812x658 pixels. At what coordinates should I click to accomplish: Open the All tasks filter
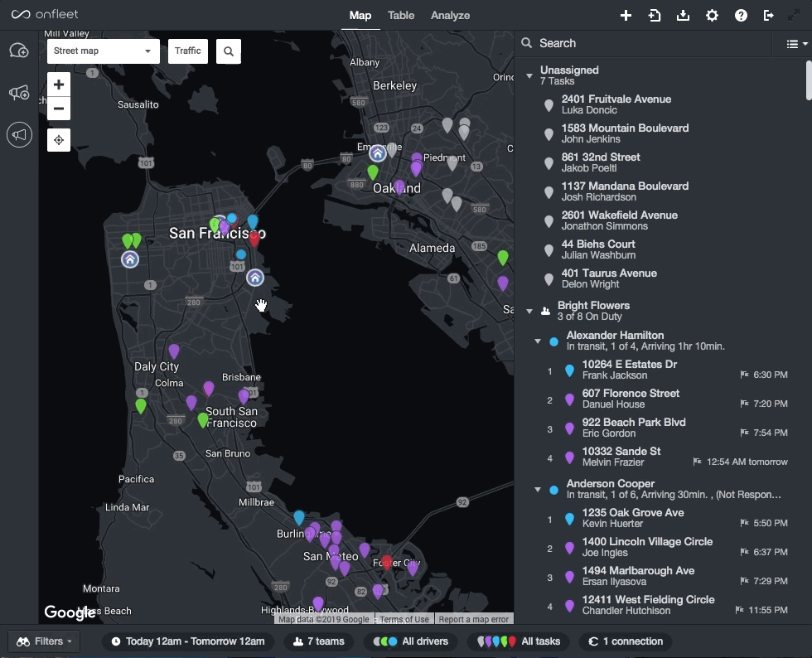click(x=518, y=641)
